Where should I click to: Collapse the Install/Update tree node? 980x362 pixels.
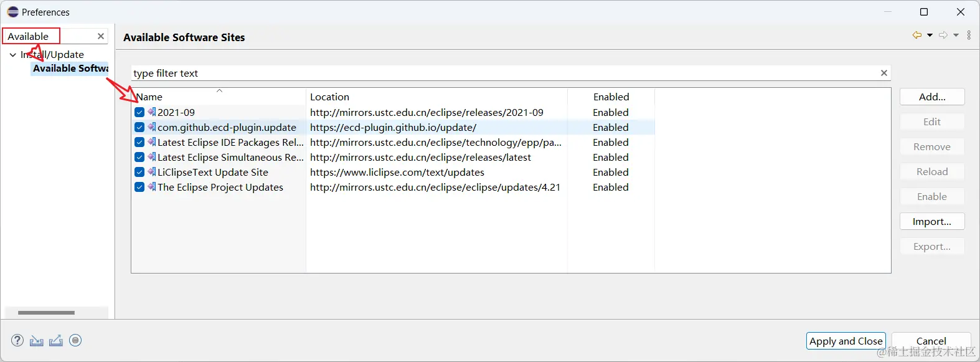(x=12, y=55)
